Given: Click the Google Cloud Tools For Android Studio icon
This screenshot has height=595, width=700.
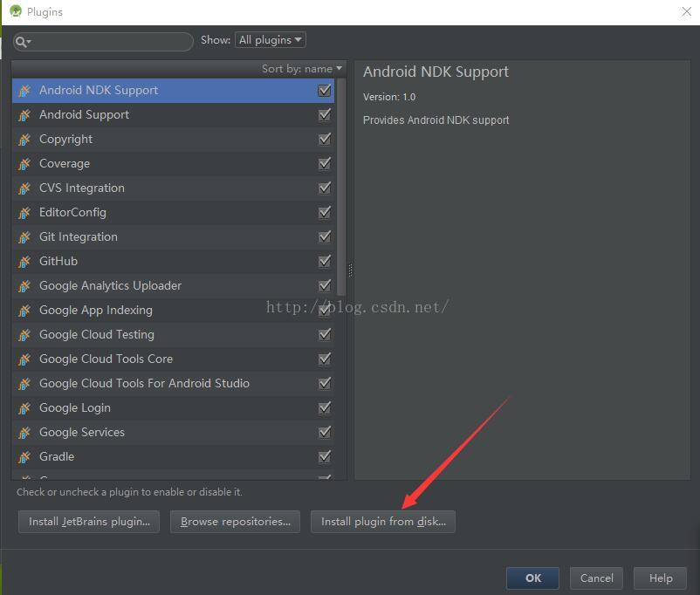Looking at the screenshot, I should coord(24,384).
